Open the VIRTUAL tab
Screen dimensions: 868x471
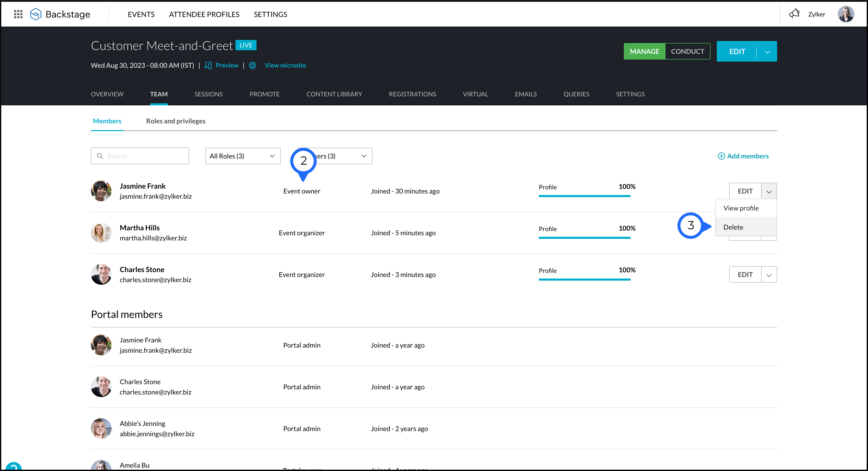(475, 94)
